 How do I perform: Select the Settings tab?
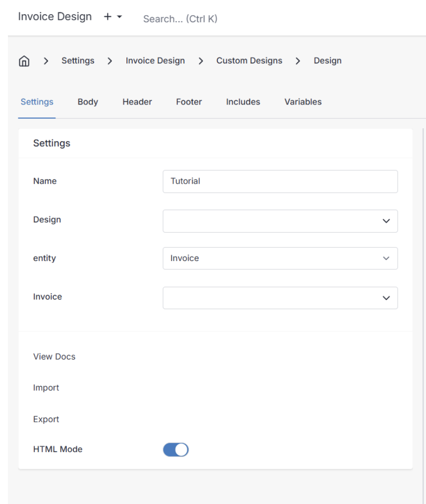point(37,102)
